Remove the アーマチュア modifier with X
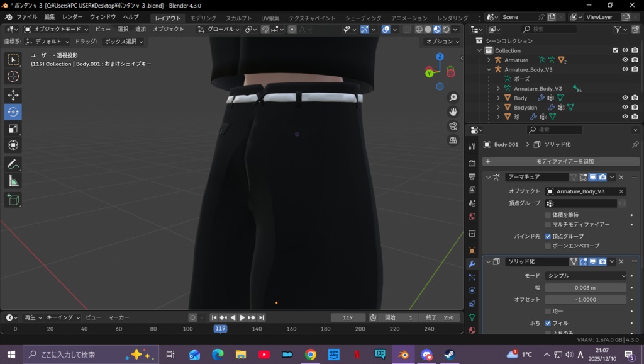Viewport: 644px width, 364px height. pos(621,177)
